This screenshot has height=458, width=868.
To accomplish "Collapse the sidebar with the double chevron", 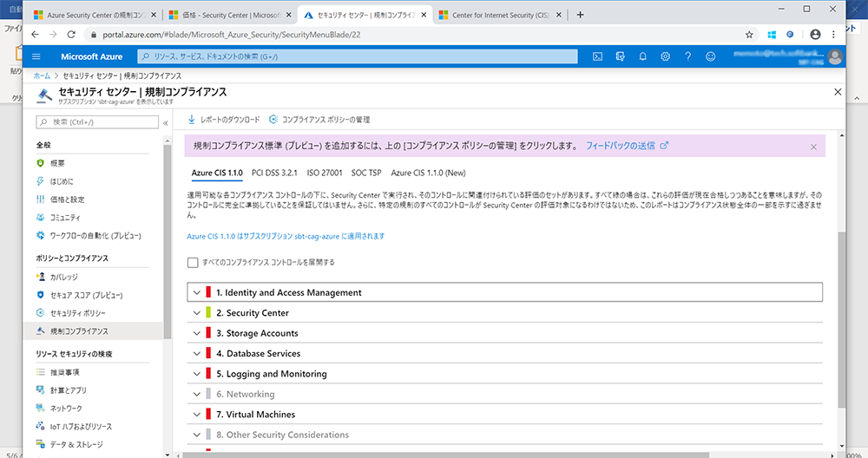I will pyautogui.click(x=165, y=123).
